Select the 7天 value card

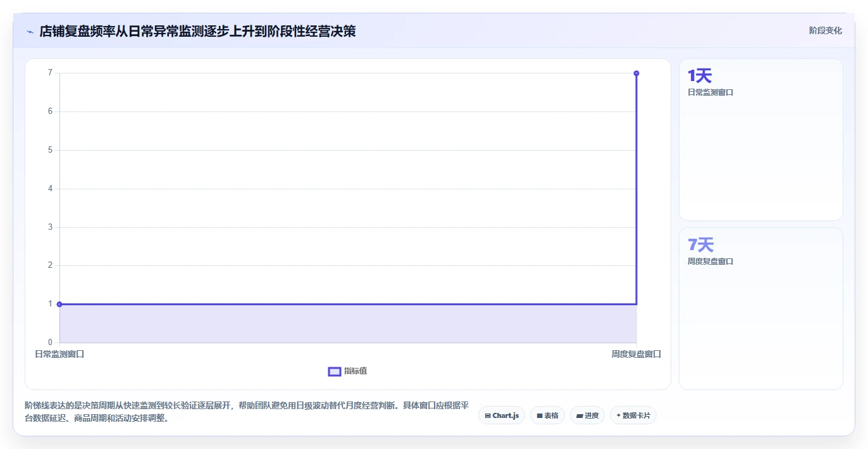[761, 308]
